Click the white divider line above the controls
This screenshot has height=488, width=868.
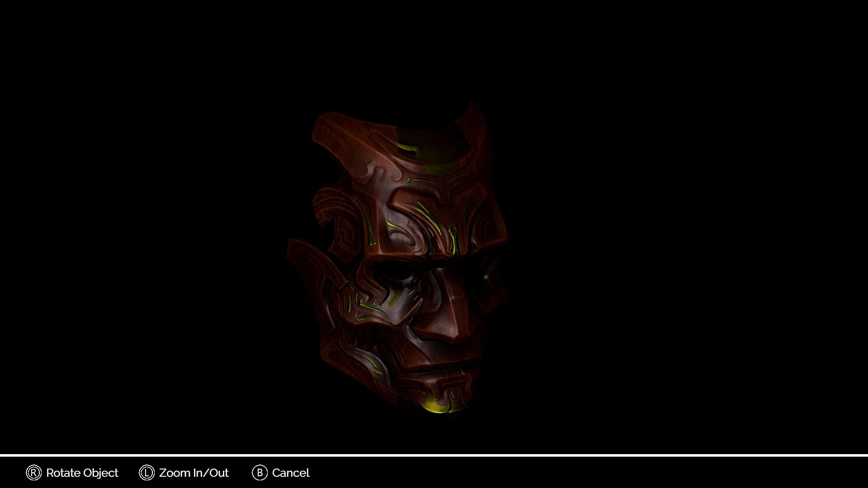434,455
